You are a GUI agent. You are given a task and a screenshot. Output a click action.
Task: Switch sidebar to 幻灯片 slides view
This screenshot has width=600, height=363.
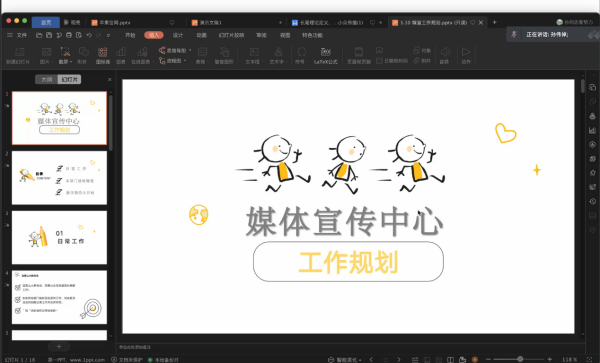pyautogui.click(x=69, y=79)
